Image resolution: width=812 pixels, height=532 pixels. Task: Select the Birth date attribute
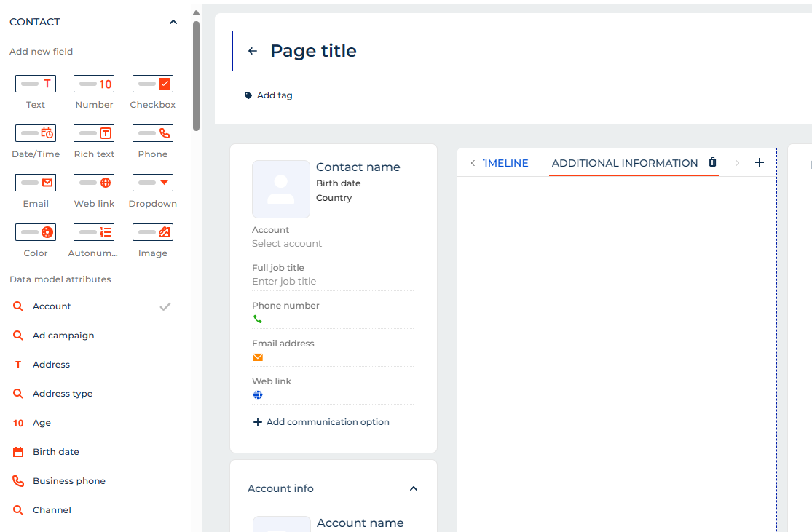(56, 452)
